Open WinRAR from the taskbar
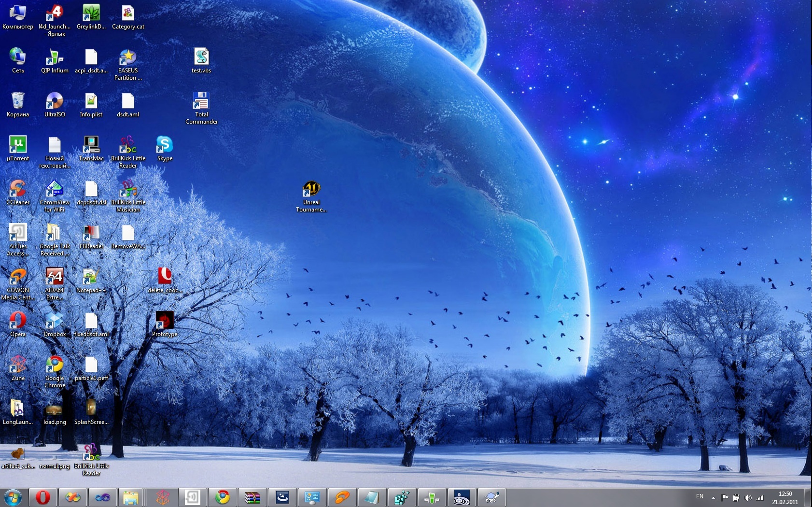 [252, 497]
